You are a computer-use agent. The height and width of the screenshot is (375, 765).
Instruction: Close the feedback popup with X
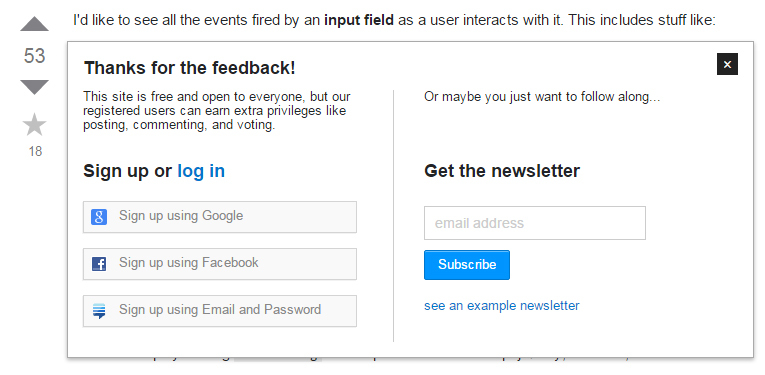tap(727, 64)
